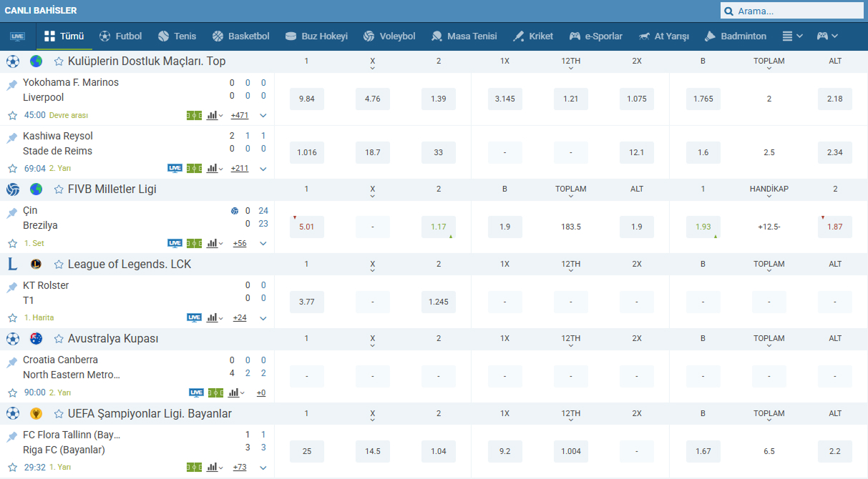
Task: Open the Voleybol tab
Action: 389,36
